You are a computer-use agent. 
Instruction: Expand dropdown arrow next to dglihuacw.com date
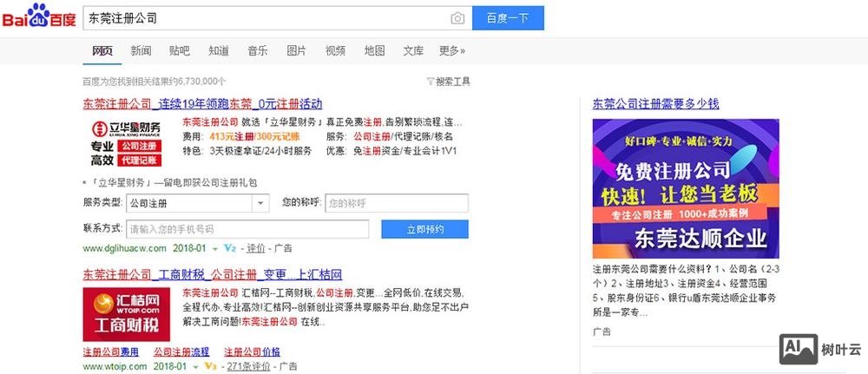click(215, 249)
